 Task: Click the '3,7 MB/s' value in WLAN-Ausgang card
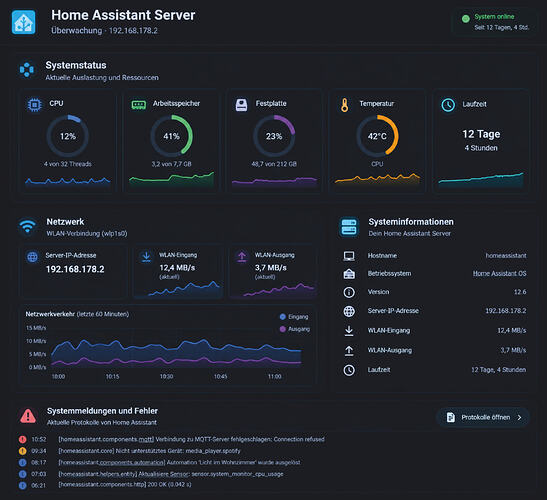click(271, 268)
